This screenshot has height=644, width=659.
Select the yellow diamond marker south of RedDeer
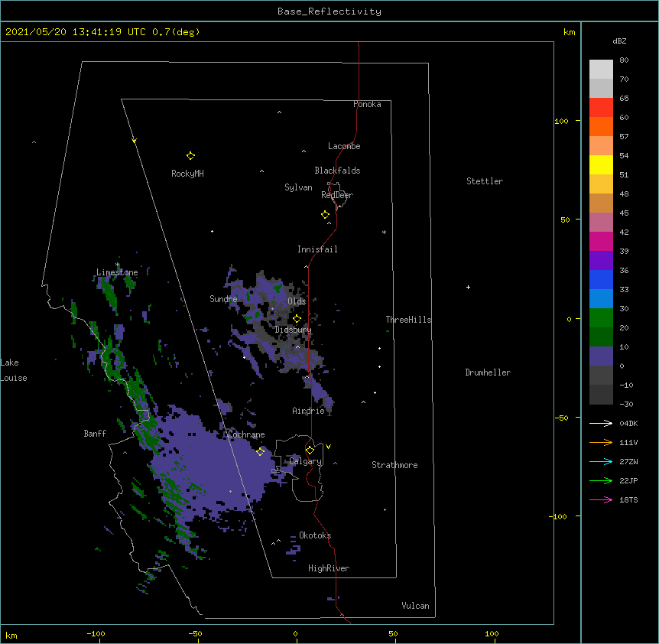325,215
